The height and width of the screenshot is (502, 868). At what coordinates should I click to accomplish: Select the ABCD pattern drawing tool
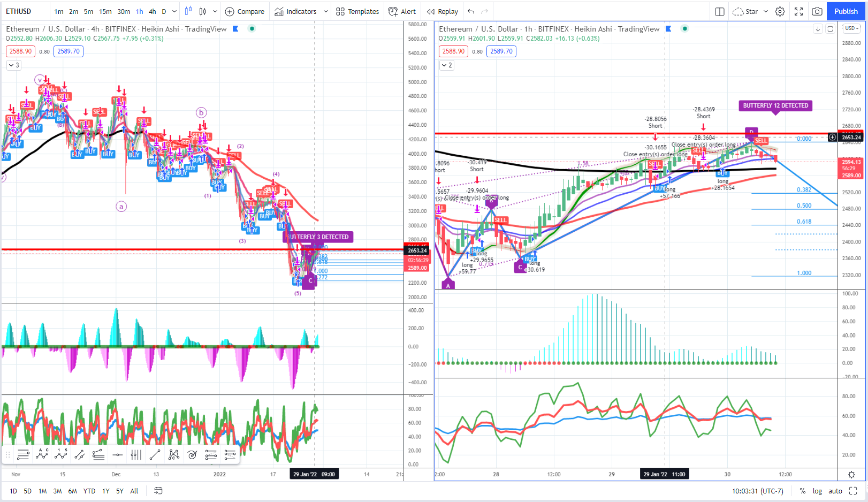coord(42,455)
